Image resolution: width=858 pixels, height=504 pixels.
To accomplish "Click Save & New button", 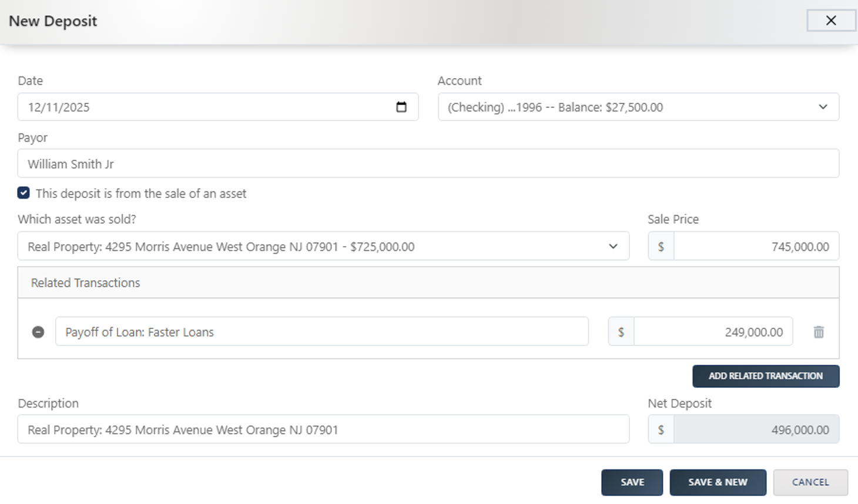I will (718, 482).
